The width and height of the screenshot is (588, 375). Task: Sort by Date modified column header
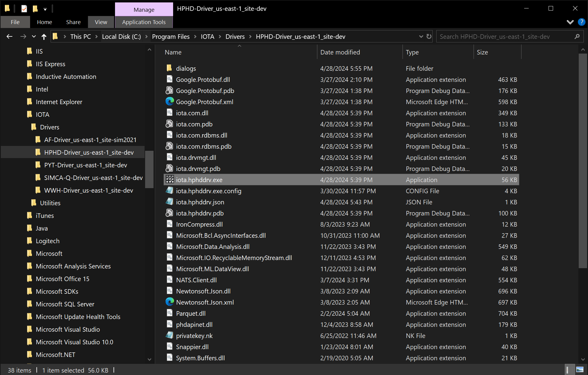pyautogui.click(x=359, y=52)
